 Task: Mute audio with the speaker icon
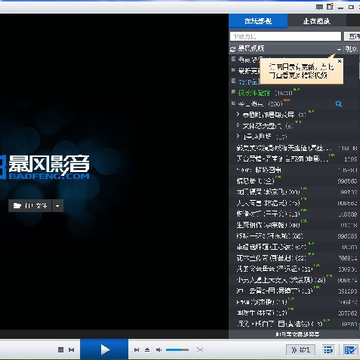159,350
